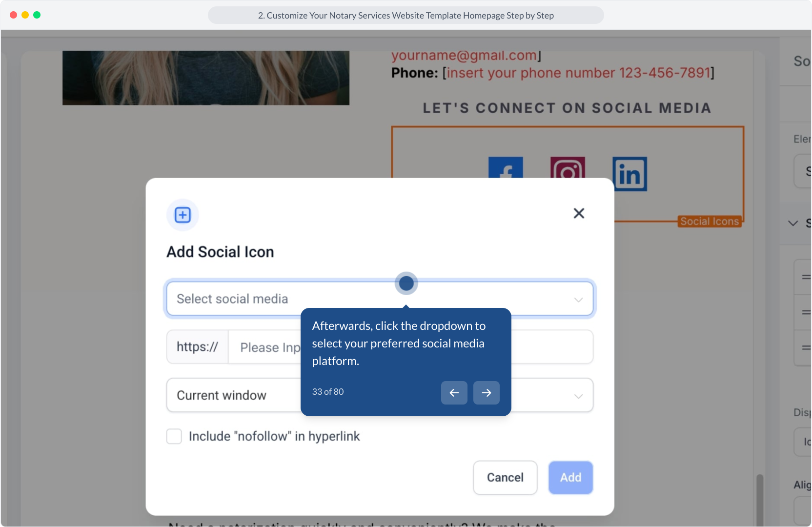812x527 pixels.
Task: Click the blonde woman photo thumbnail
Action: [206, 78]
